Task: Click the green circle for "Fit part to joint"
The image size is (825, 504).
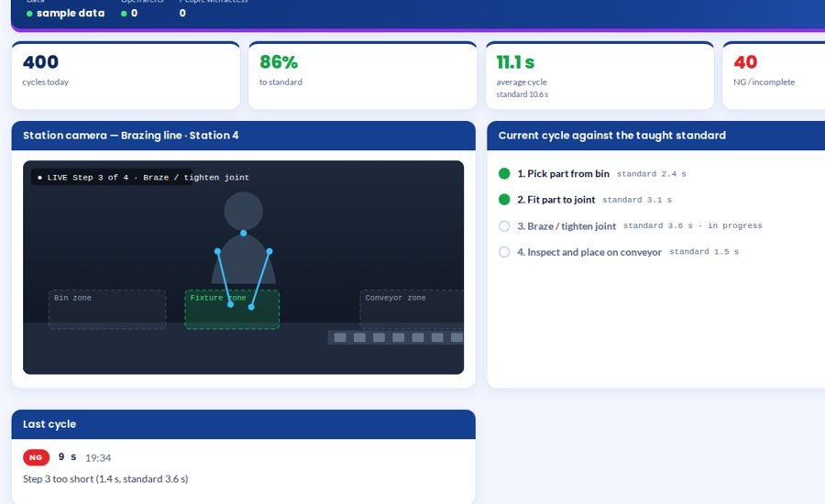Action: tap(504, 200)
